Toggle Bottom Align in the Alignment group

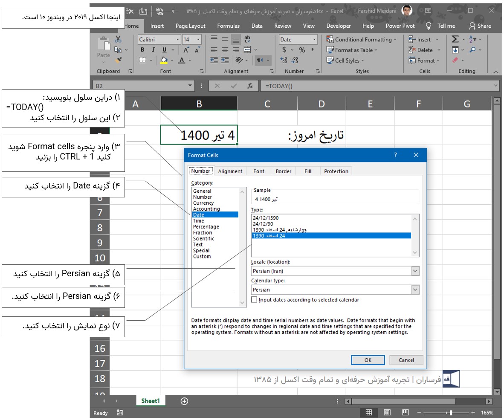(236, 40)
